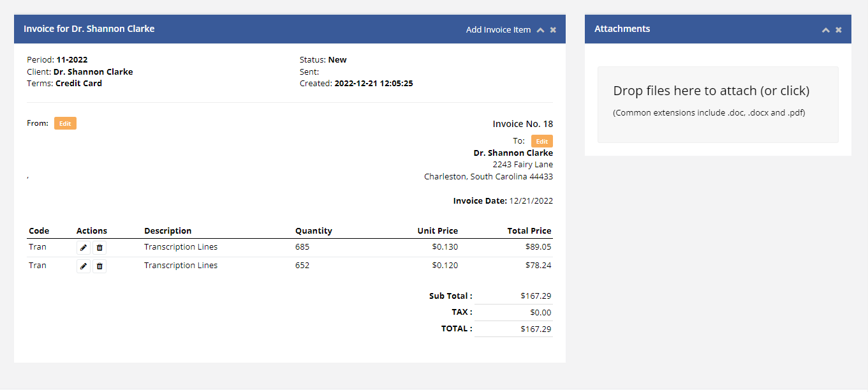Collapse the Invoice panel with chevron
This screenshot has width=868, height=392.
(x=540, y=30)
